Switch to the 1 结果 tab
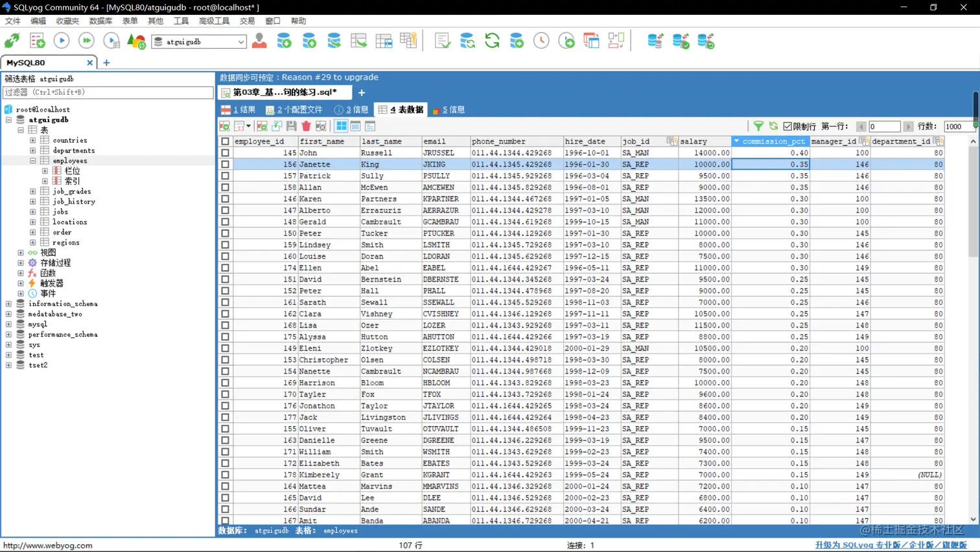This screenshot has height=552, width=980. pyautogui.click(x=239, y=110)
